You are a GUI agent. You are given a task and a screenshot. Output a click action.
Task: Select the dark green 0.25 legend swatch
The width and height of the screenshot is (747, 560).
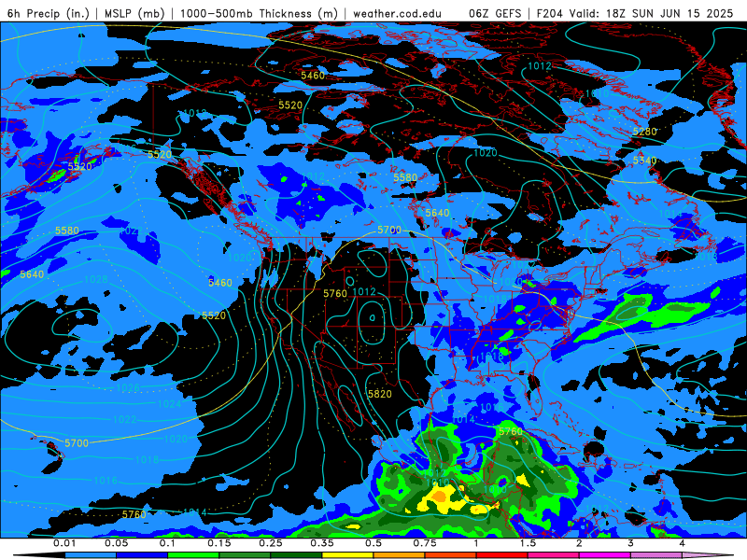point(296,555)
